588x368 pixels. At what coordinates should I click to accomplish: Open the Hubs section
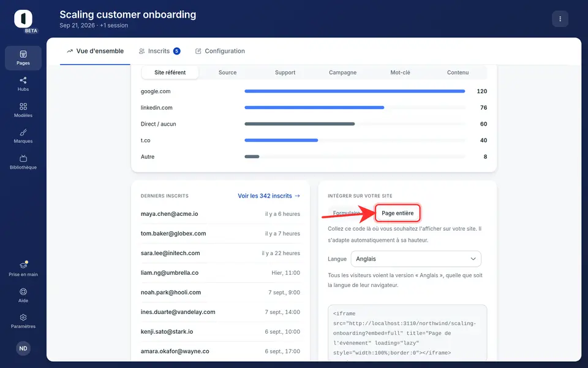[23, 84]
